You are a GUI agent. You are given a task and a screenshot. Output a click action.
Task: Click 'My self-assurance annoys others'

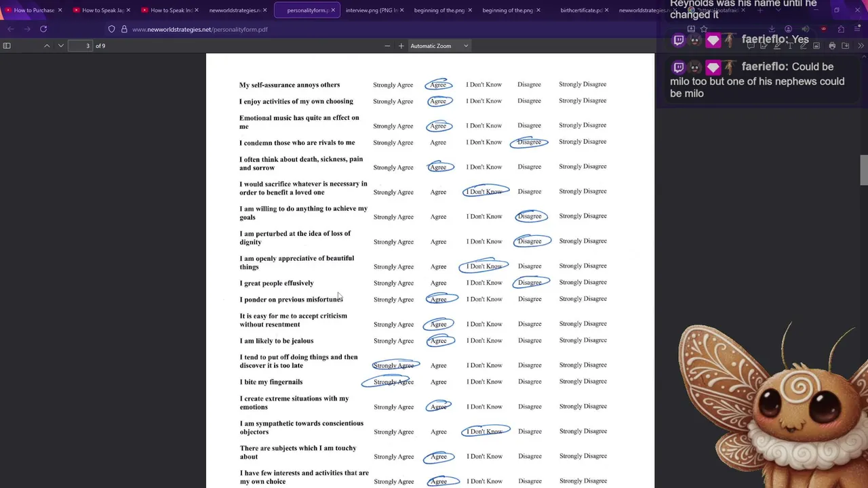(x=290, y=85)
